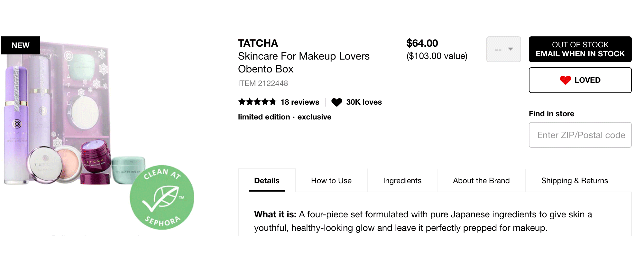
Task: Click the $64.00 price text
Action: click(422, 43)
